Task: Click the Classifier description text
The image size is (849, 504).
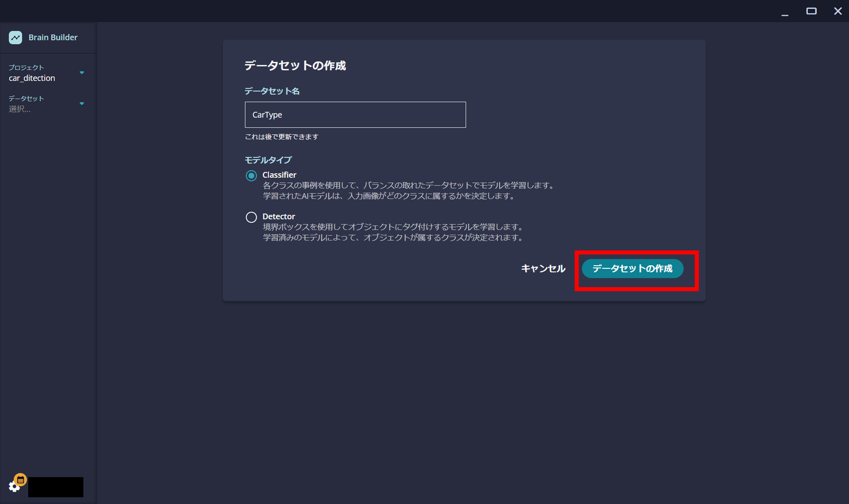Action: point(409,191)
